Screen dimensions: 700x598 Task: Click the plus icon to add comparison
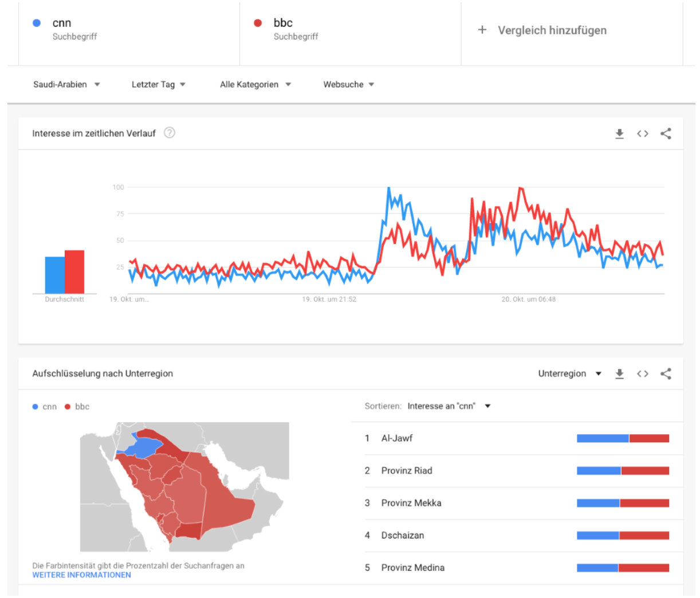pos(482,30)
